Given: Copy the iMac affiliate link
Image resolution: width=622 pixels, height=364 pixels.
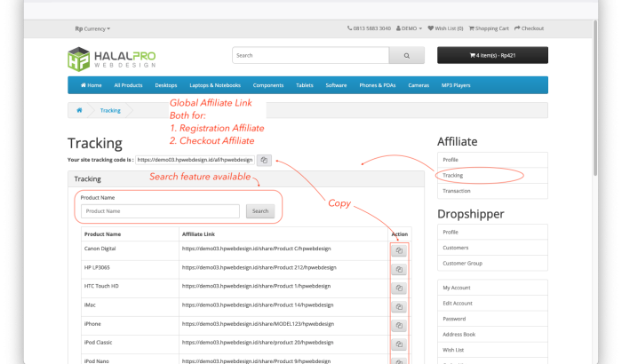Looking at the screenshot, I should tap(399, 307).
